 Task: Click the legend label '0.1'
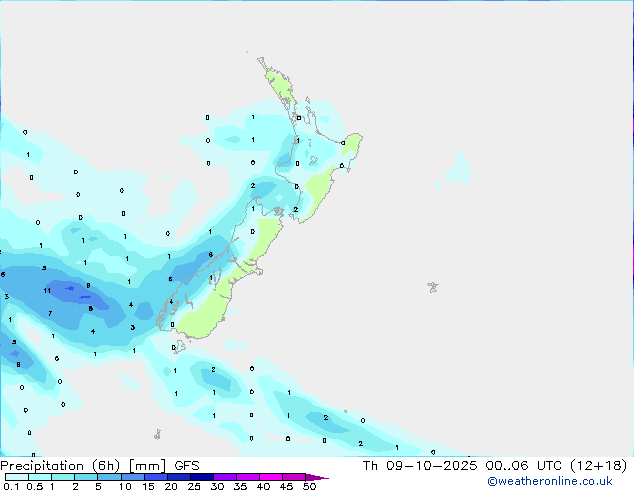tap(11, 486)
